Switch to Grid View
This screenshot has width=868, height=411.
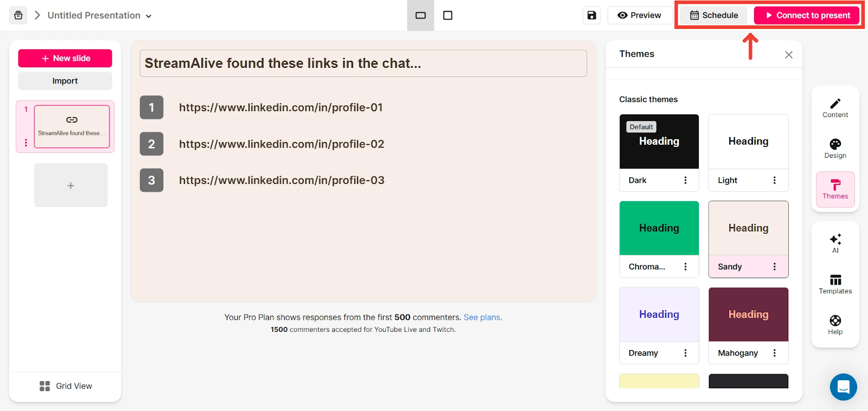click(x=66, y=386)
